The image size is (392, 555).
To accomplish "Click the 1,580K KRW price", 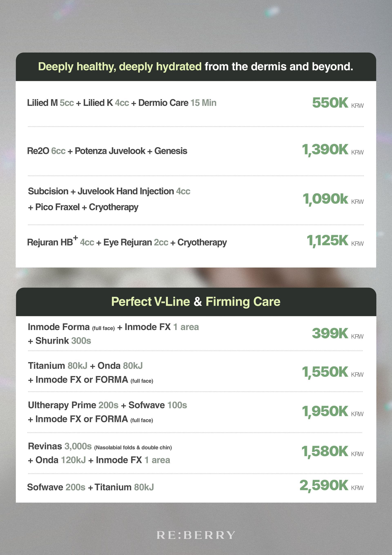I will (x=332, y=452).
